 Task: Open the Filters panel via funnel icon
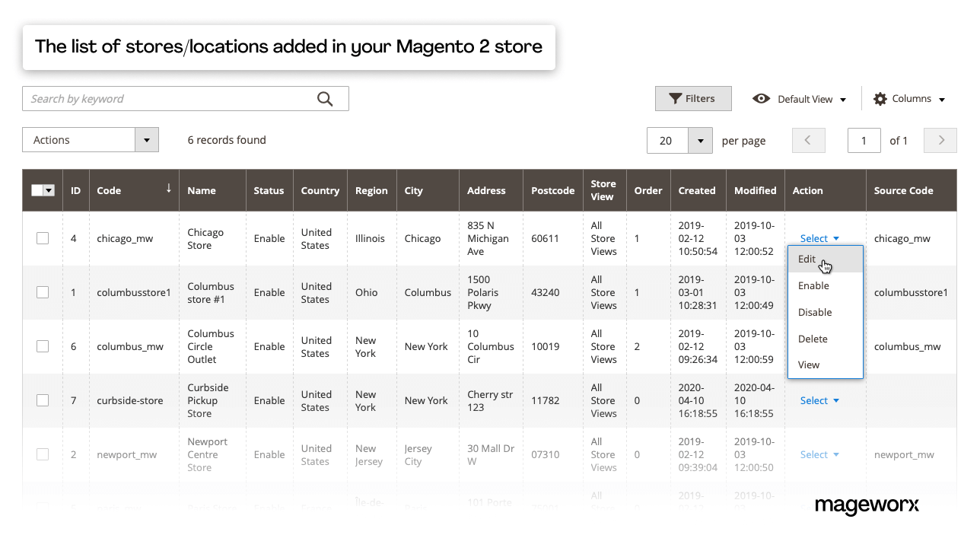click(676, 98)
